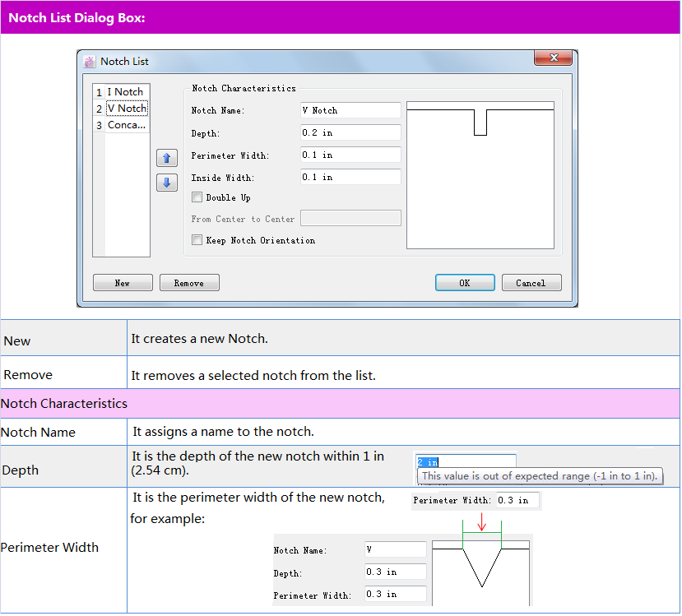Screen dimensions: 682x616
Task: Cancel the Notch List dialog
Action: tap(531, 283)
